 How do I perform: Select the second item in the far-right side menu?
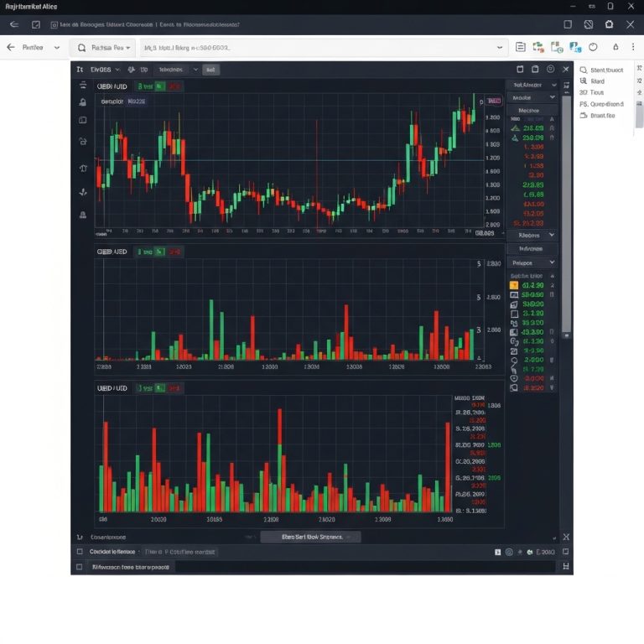597,81
